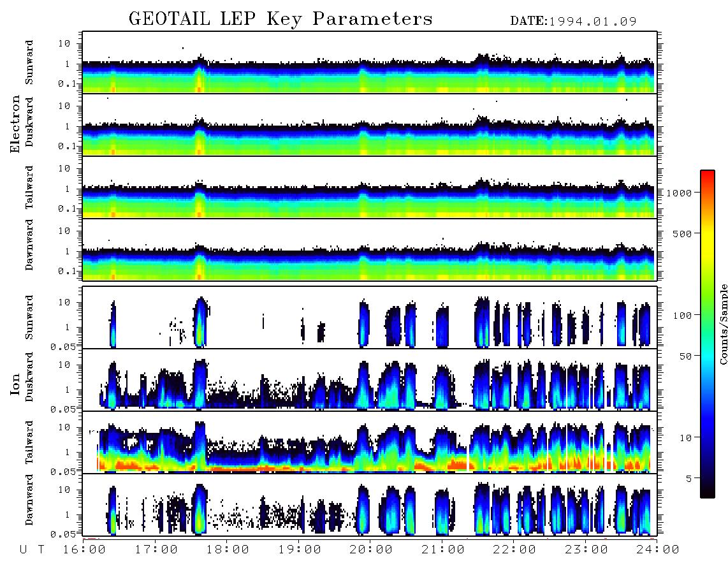Click the 16:00 time tick label
728x561 pixels.
[84, 550]
